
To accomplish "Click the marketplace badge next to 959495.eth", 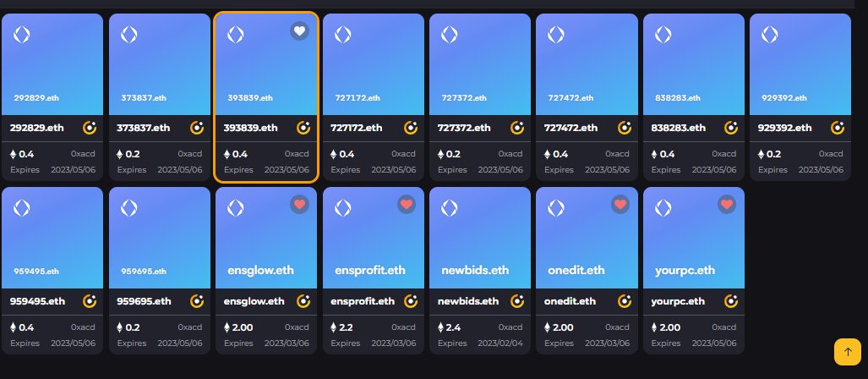I will tap(90, 301).
